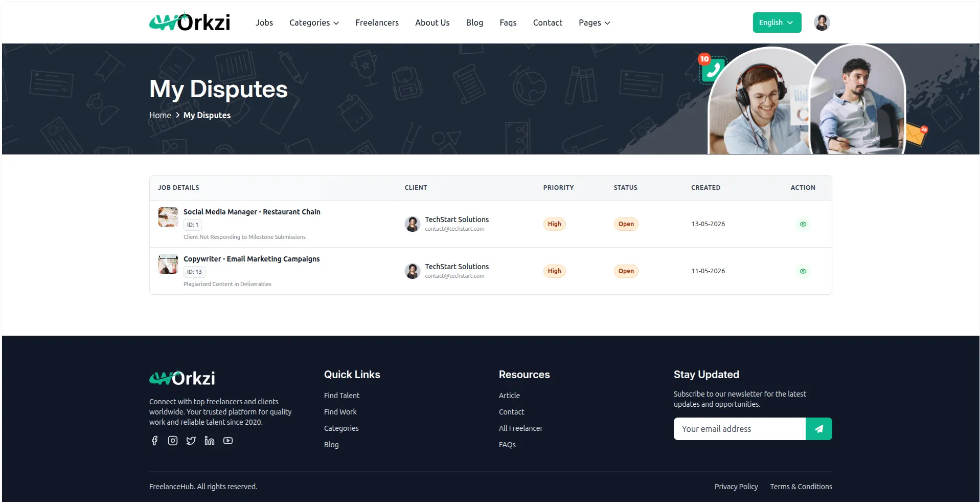Click the My Disputes breadcrumb
This screenshot has width=980, height=503.
click(x=207, y=115)
